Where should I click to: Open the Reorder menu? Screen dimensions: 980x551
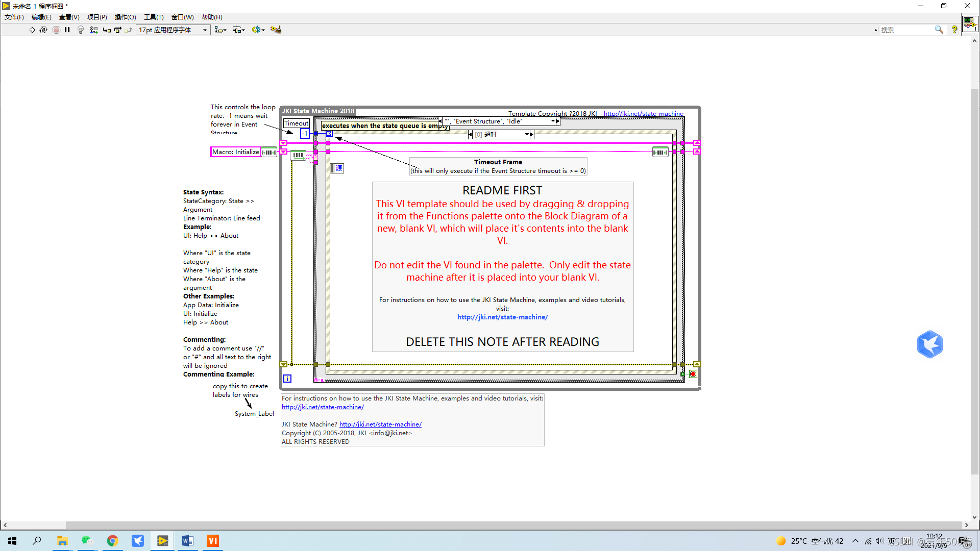click(x=258, y=30)
